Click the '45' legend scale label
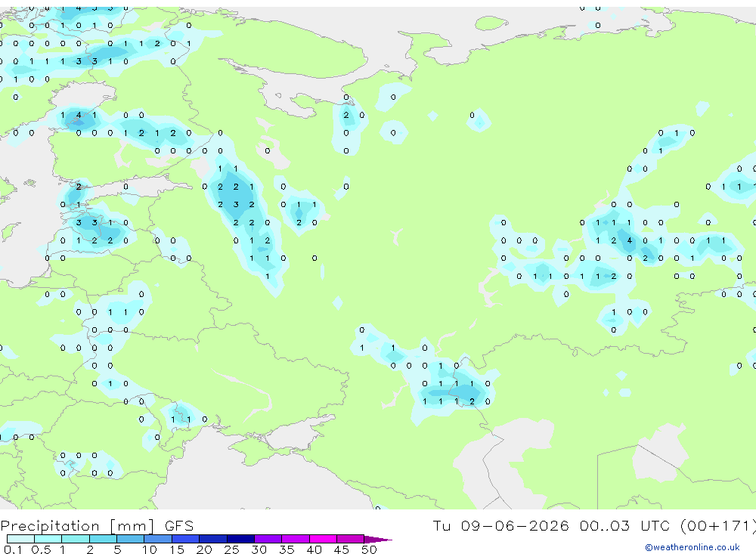756x554 pixels. 342,549
